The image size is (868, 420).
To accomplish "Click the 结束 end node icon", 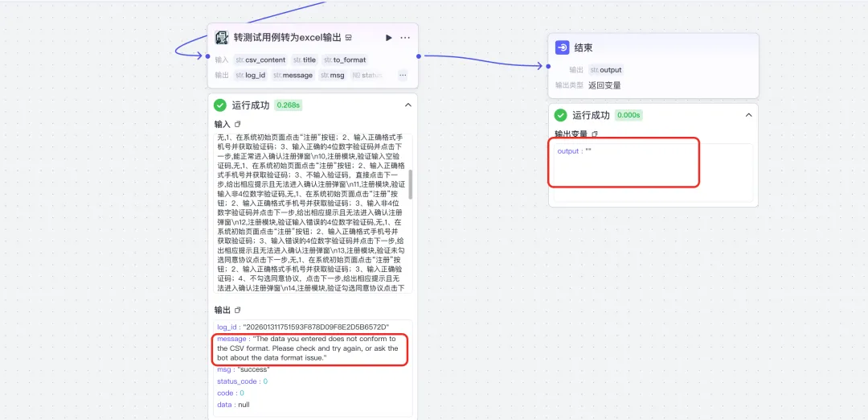I will click(563, 47).
